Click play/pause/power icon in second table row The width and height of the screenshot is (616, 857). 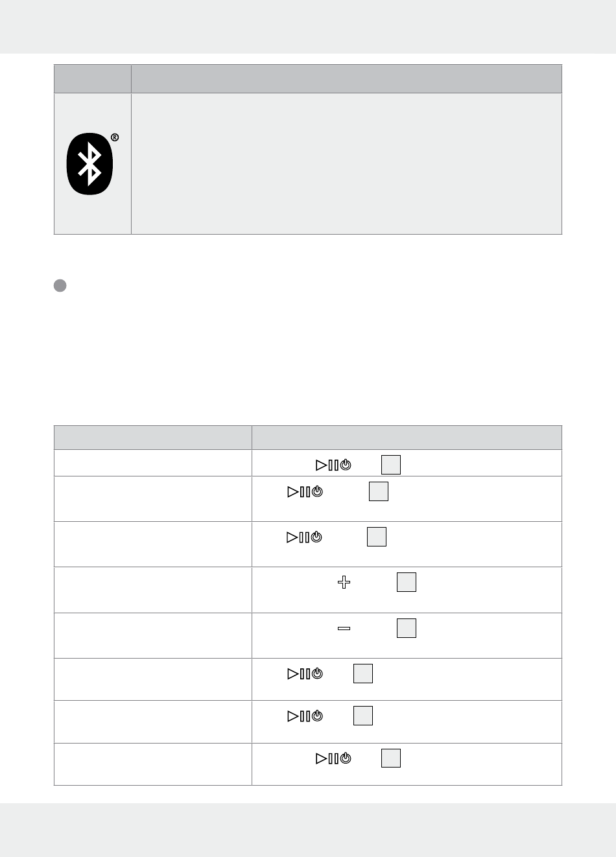click(x=305, y=492)
